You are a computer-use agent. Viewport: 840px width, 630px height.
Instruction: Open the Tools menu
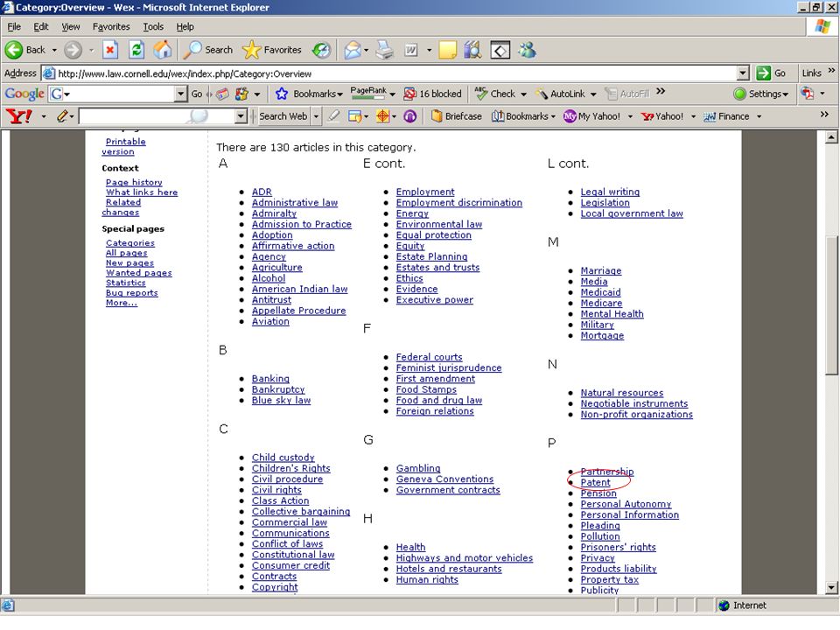pyautogui.click(x=153, y=26)
